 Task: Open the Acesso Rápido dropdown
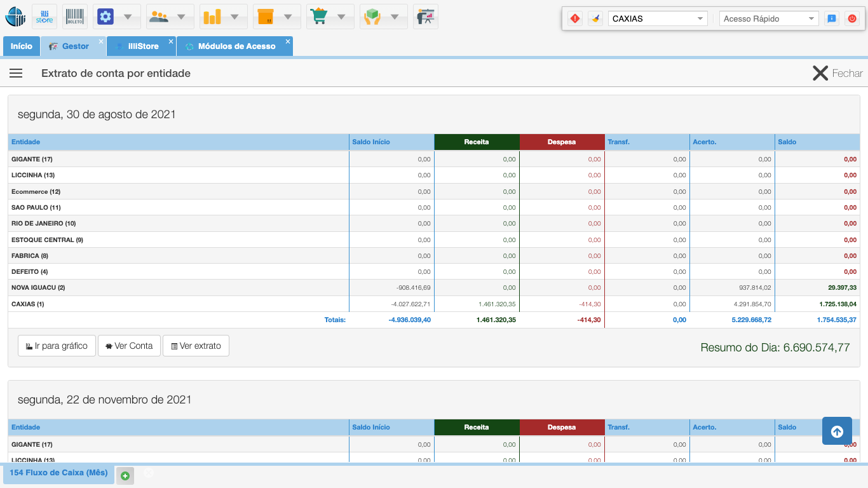tap(769, 18)
